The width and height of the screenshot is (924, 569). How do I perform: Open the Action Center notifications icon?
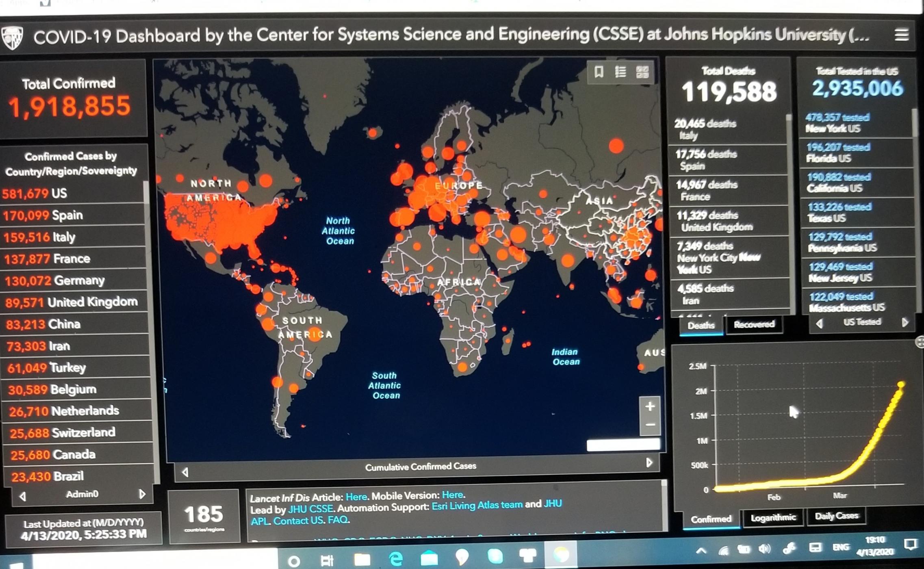[910, 545]
